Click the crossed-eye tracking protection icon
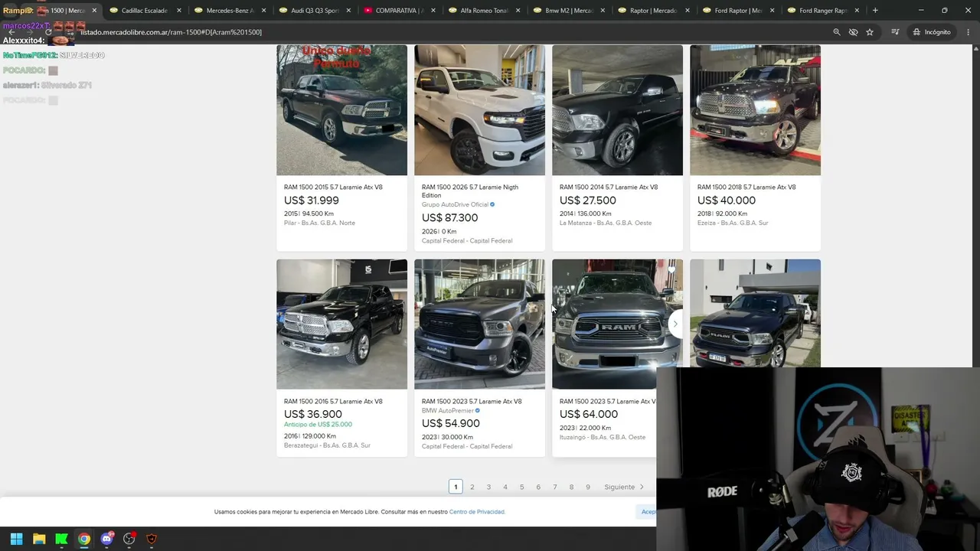This screenshot has height=551, width=980. [x=853, y=32]
